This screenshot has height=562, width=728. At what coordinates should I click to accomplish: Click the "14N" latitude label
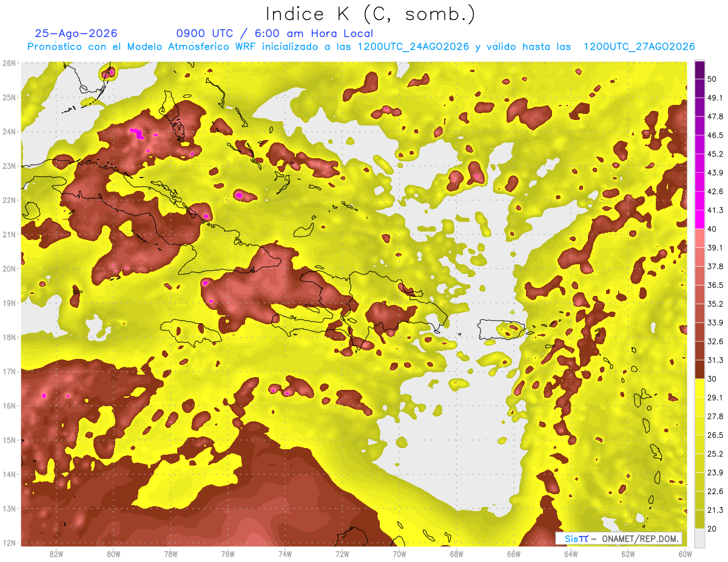tap(8, 474)
